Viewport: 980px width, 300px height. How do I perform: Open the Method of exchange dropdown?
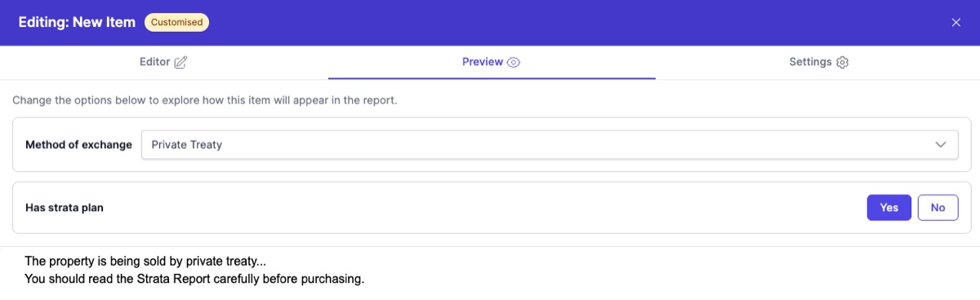(x=550, y=144)
